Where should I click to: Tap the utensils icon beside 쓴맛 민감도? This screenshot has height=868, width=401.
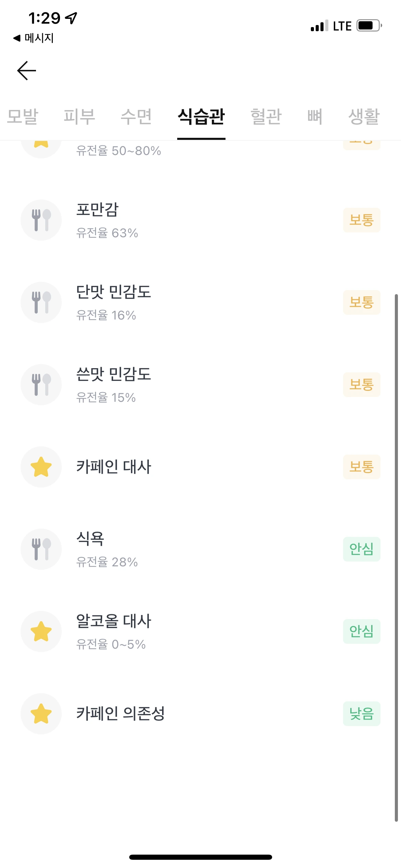(x=41, y=385)
